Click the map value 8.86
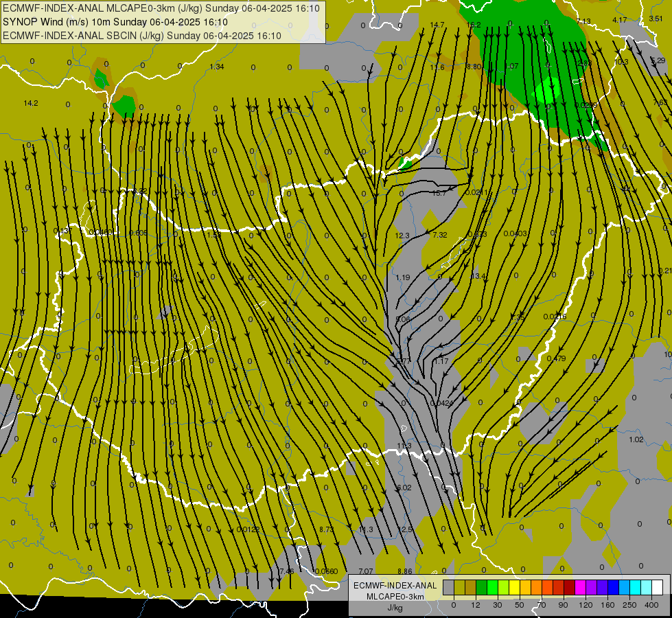Screen dimensions: 672x618 point(404,571)
